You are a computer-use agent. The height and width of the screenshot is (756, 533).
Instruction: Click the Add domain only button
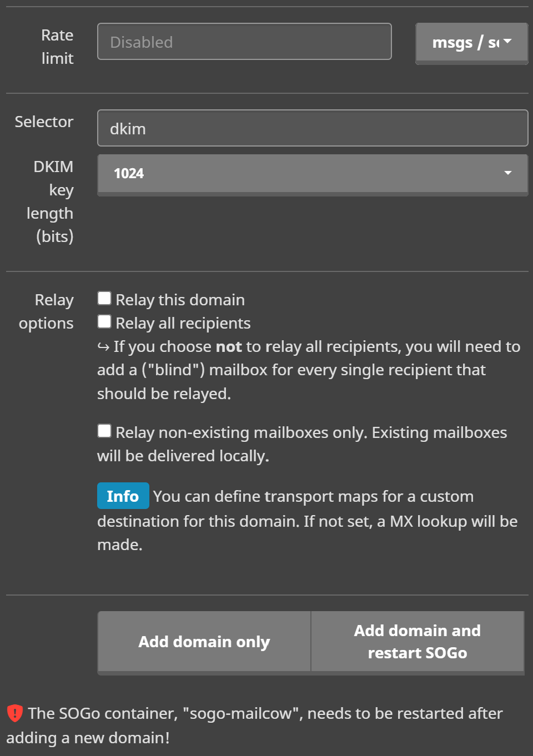[x=204, y=642]
